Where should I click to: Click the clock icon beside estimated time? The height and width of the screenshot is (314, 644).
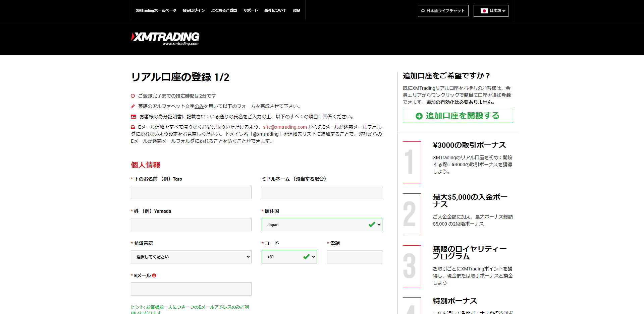[133, 96]
